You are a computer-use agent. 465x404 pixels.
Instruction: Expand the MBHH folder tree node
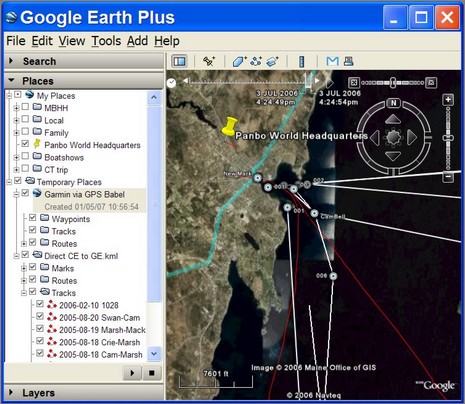(x=16, y=108)
